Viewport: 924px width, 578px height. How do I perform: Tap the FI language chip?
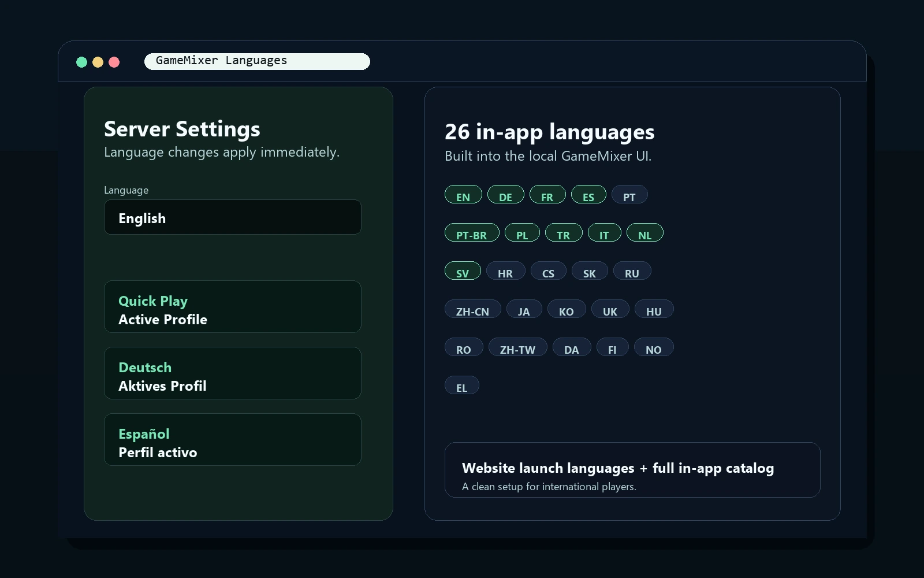click(613, 347)
